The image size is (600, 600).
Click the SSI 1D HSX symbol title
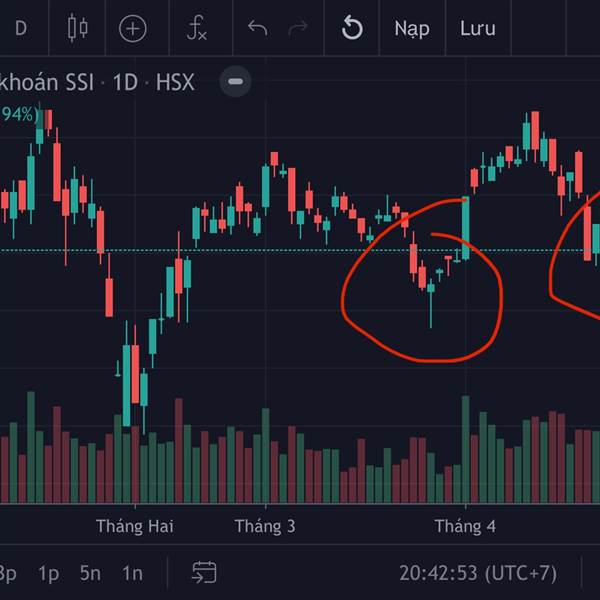tap(97, 82)
